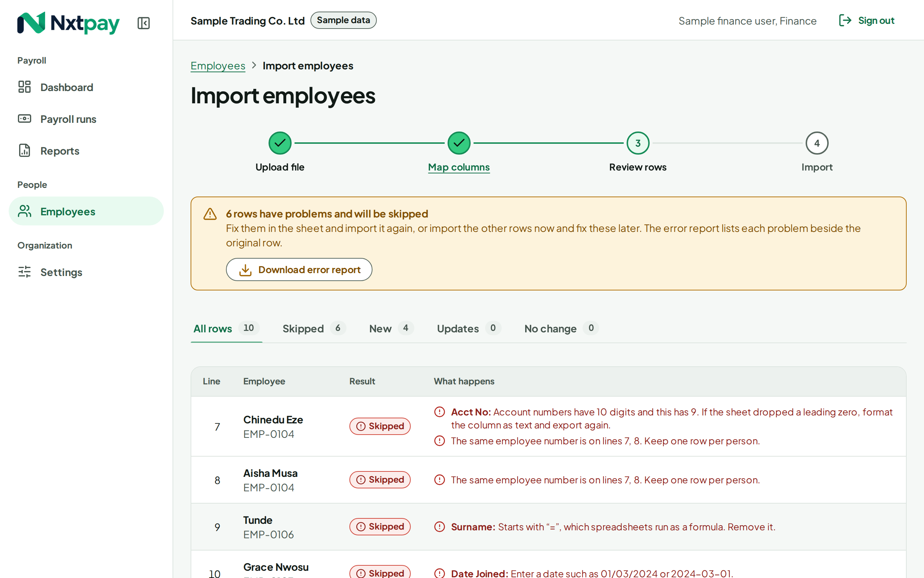The width and height of the screenshot is (924, 578).
Task: Select employee name Chinedu Eze
Action: tap(273, 419)
